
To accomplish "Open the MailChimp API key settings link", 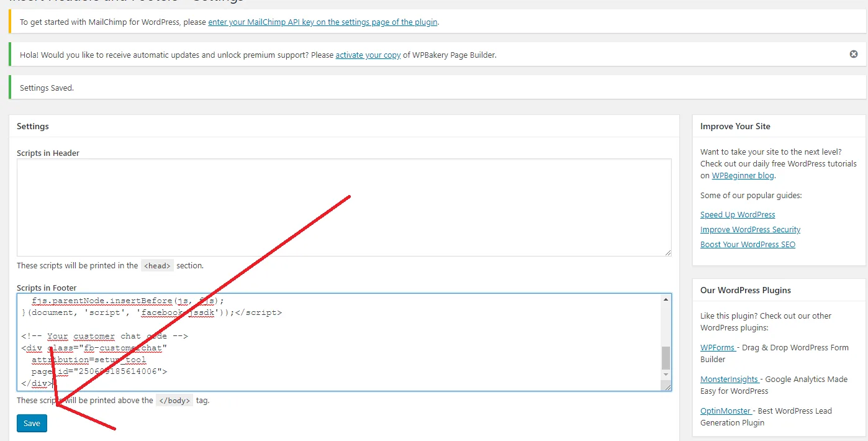I will pyautogui.click(x=323, y=22).
